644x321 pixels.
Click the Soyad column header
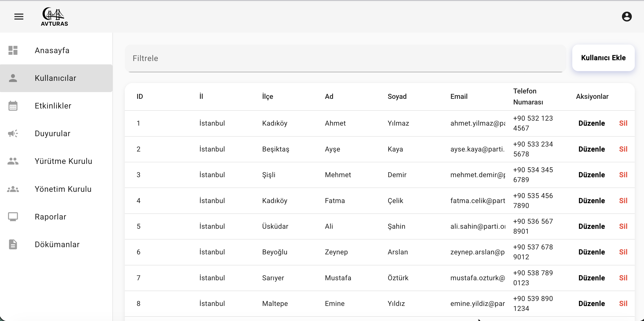coord(397,97)
